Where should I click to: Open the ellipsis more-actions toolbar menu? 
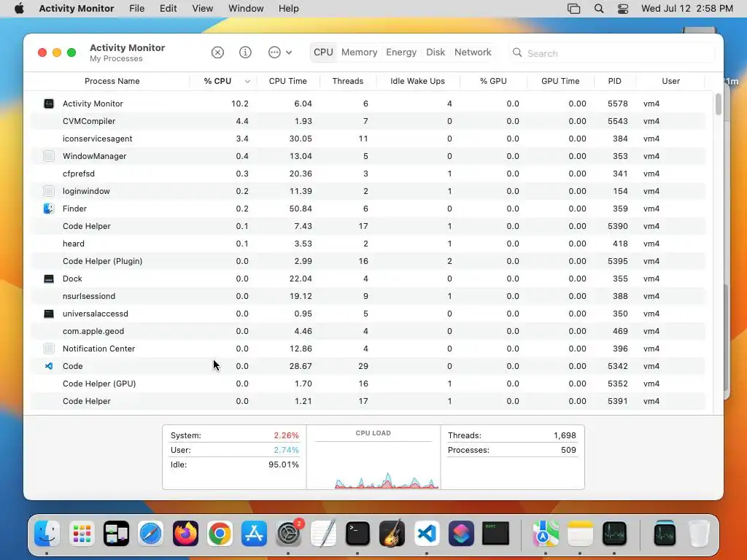pos(279,52)
